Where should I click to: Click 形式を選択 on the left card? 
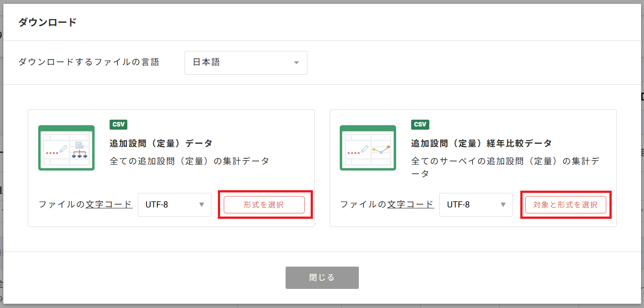pyautogui.click(x=264, y=205)
